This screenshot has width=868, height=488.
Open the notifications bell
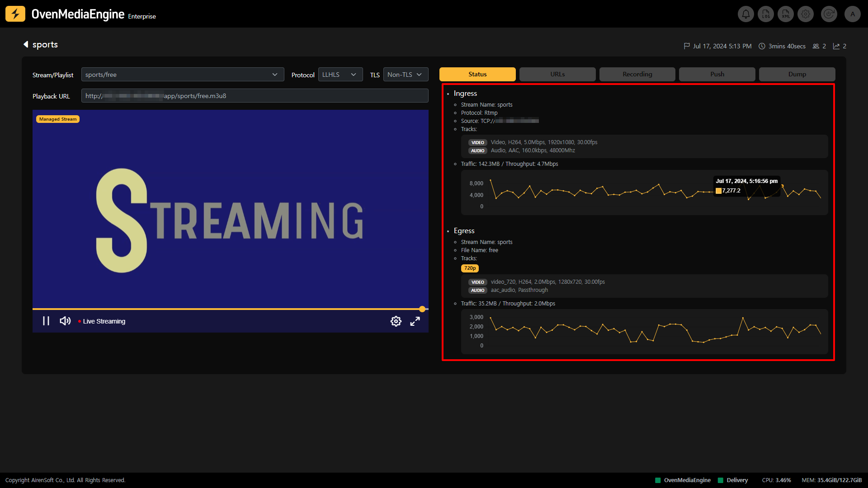[x=746, y=14]
